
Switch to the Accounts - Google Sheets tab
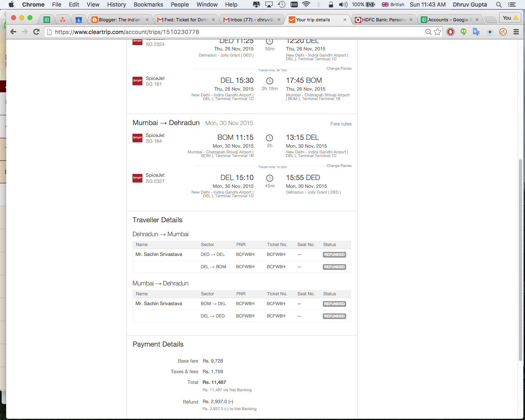450,20
